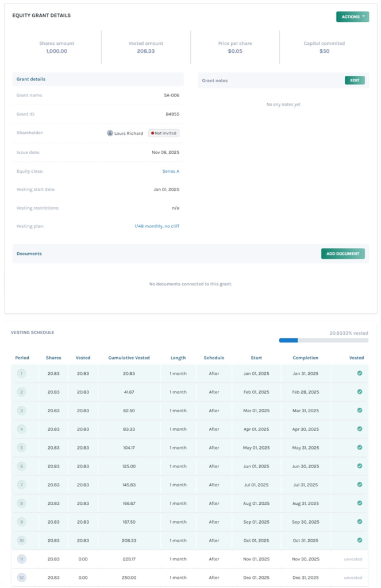Click the period 11 number badge
This screenshot has width=381, height=588.
[x=21, y=559]
